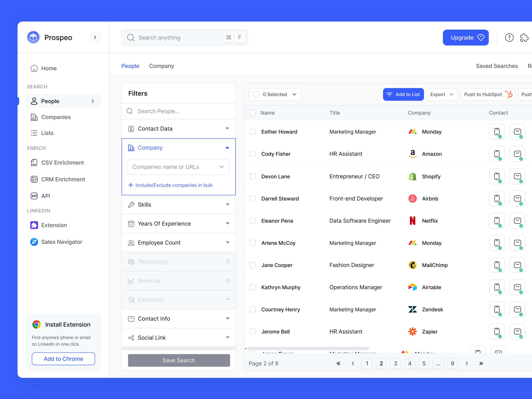Open the help question mark icon
The width and height of the screenshot is (532, 399).
[x=509, y=38]
